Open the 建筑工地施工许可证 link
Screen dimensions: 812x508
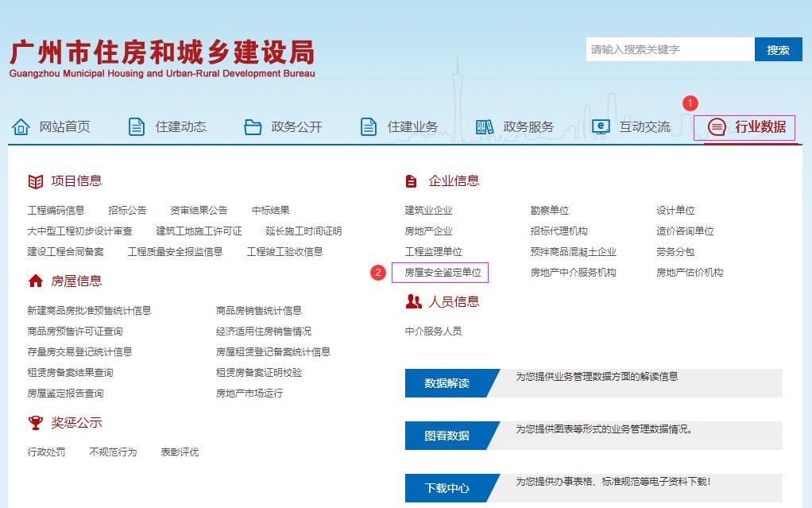[x=199, y=231]
